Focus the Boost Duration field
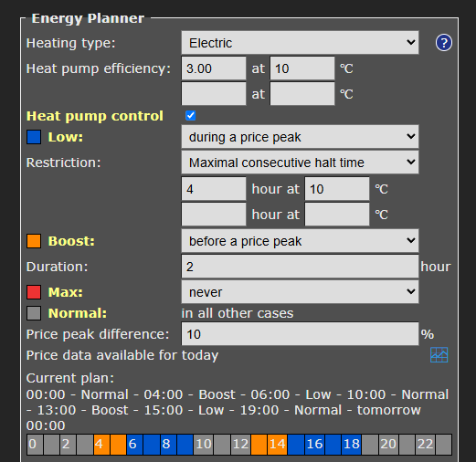Screen dimensions: 476x462 tap(300, 267)
